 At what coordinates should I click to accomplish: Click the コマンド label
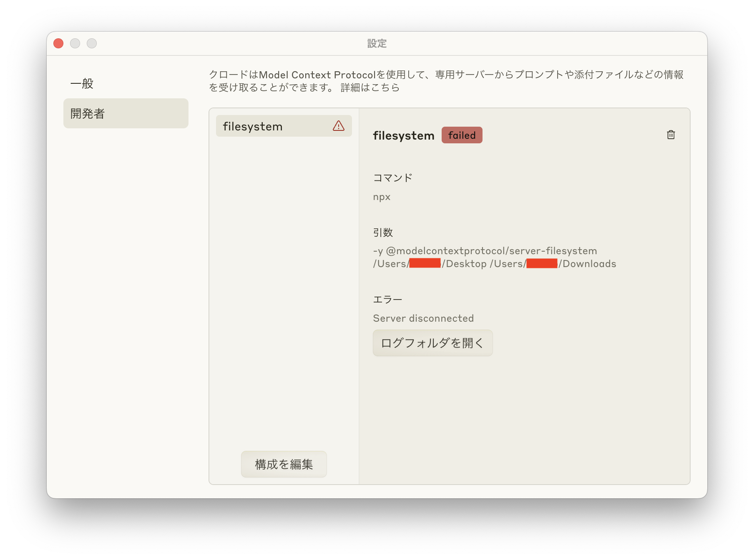[393, 178]
